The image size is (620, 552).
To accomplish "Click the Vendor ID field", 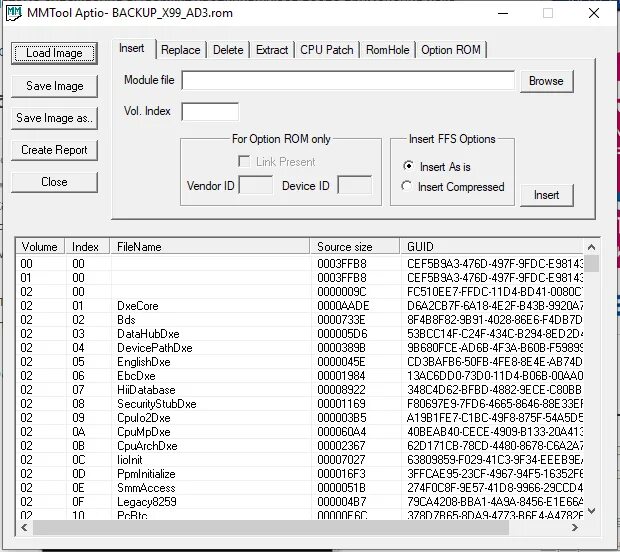I will tap(256, 185).
